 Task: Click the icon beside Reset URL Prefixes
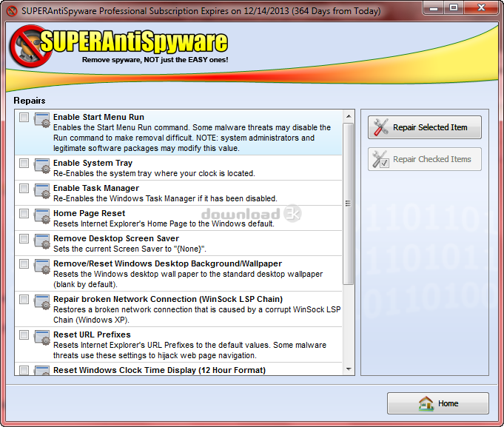tap(42, 337)
